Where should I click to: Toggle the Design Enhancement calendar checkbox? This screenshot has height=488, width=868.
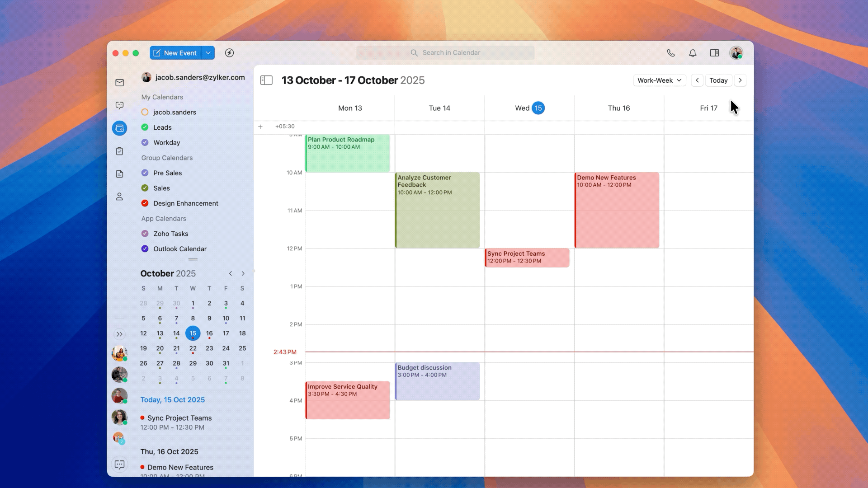pyautogui.click(x=145, y=203)
